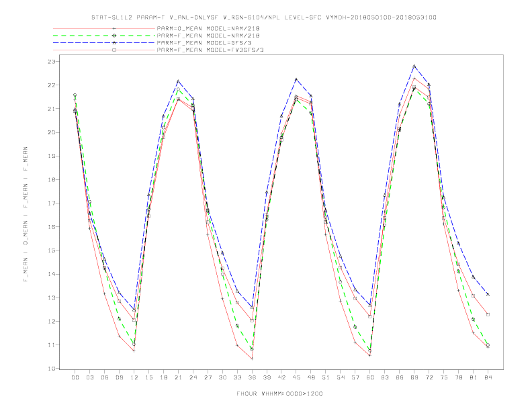This screenshot has width=532, height=411.
Task: Click x-axis tick label 66
Action: pos(400,377)
